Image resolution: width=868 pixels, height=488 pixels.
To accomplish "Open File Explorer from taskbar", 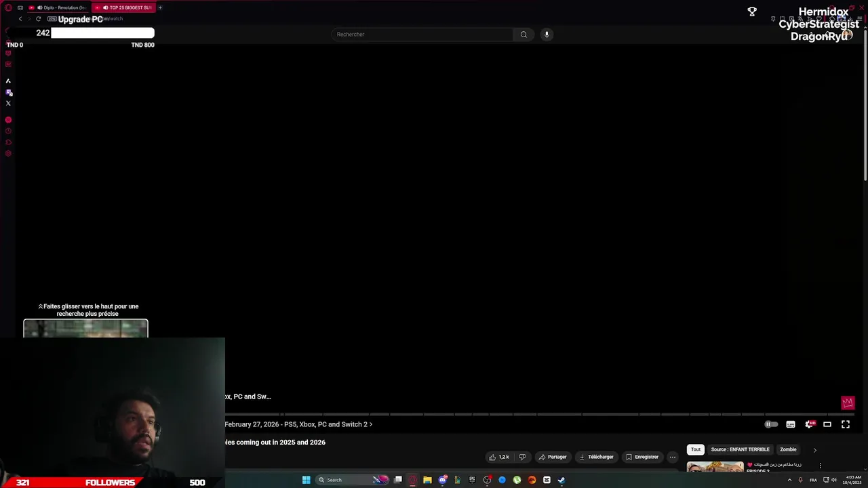I will click(x=427, y=480).
